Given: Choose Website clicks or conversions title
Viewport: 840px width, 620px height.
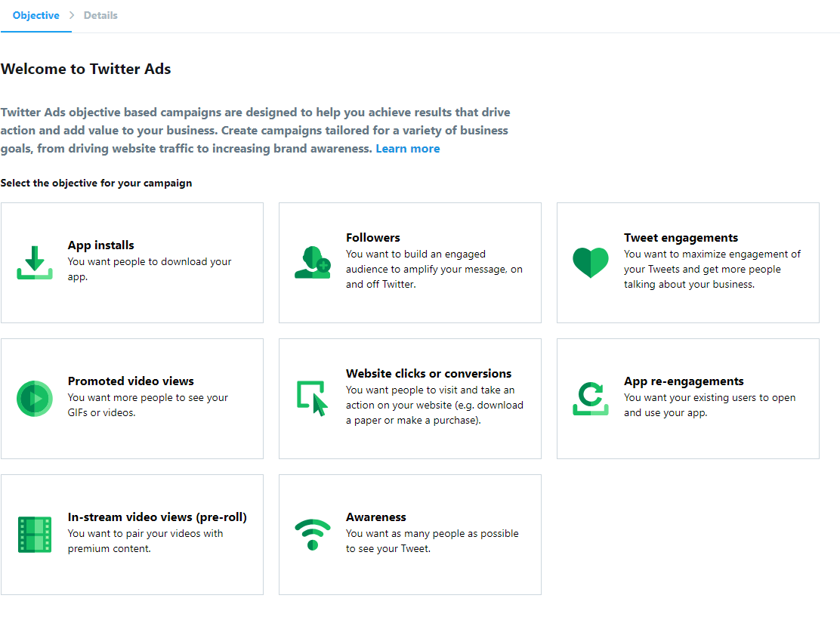Looking at the screenshot, I should point(428,374).
